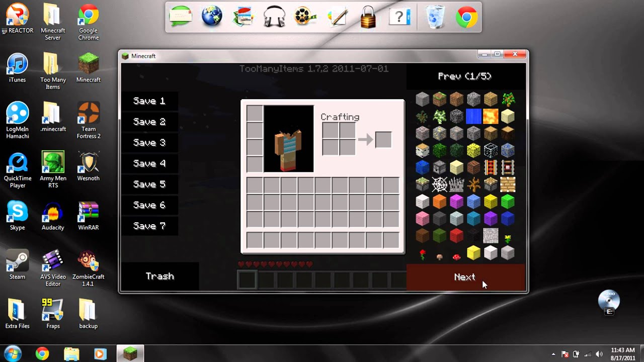Choose the orange Lava block
This screenshot has width=644, height=362.
pos(491,116)
